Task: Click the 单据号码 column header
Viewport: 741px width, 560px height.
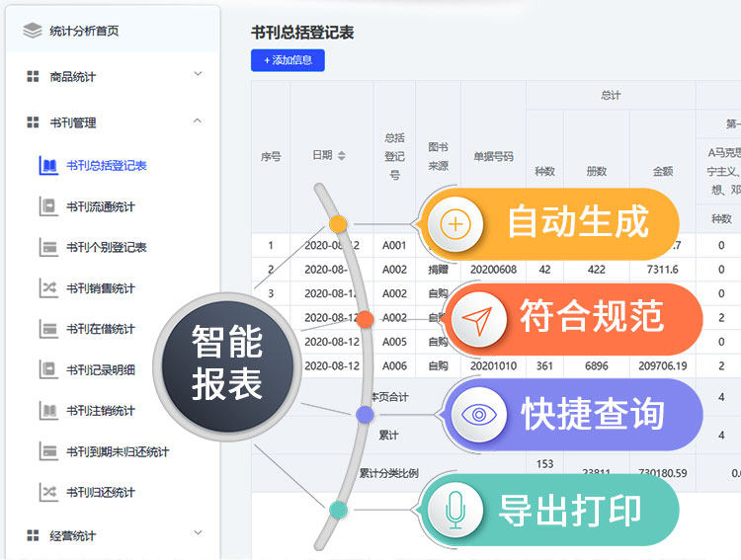Action: point(493,156)
